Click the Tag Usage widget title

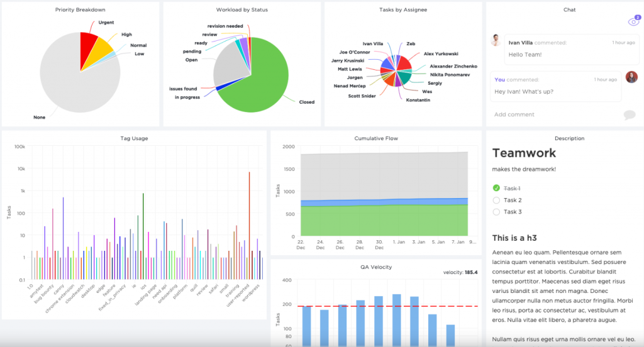(x=134, y=138)
